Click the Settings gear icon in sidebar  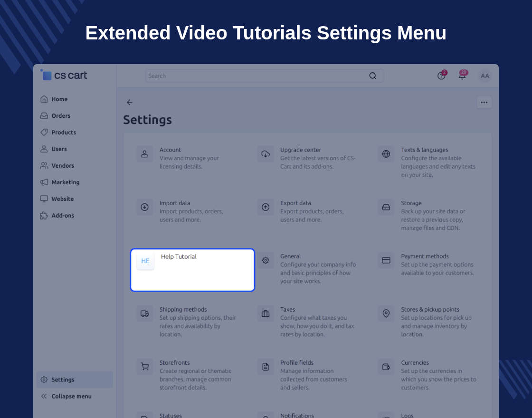pos(44,380)
